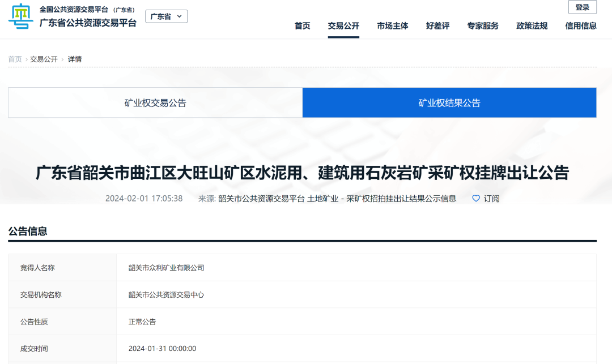The height and width of the screenshot is (364, 612).
Task: Open the 市场主体 navigation item
Action: (x=392, y=26)
